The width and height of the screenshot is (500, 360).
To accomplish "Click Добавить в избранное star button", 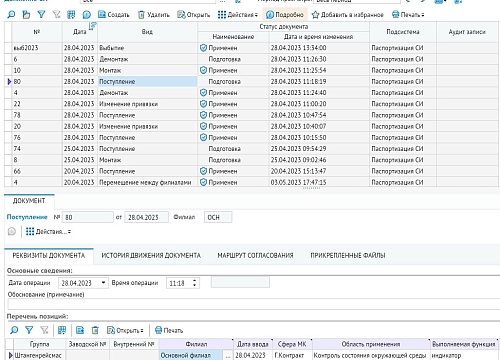I will [x=348, y=15].
